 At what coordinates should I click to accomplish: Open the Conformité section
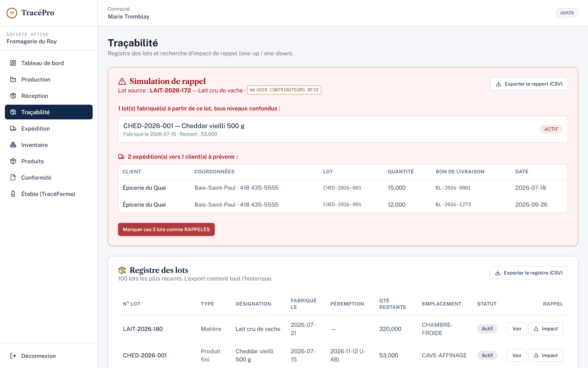[49, 177]
